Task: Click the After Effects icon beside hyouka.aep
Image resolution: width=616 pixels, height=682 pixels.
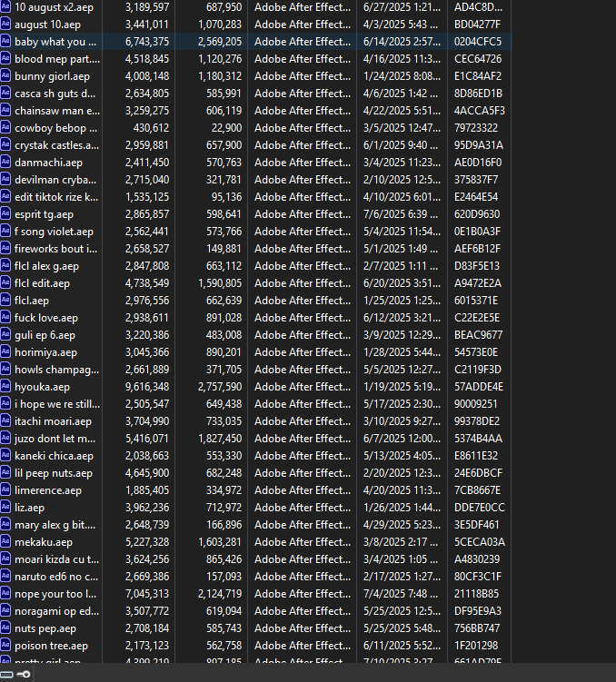Action: 5,386
